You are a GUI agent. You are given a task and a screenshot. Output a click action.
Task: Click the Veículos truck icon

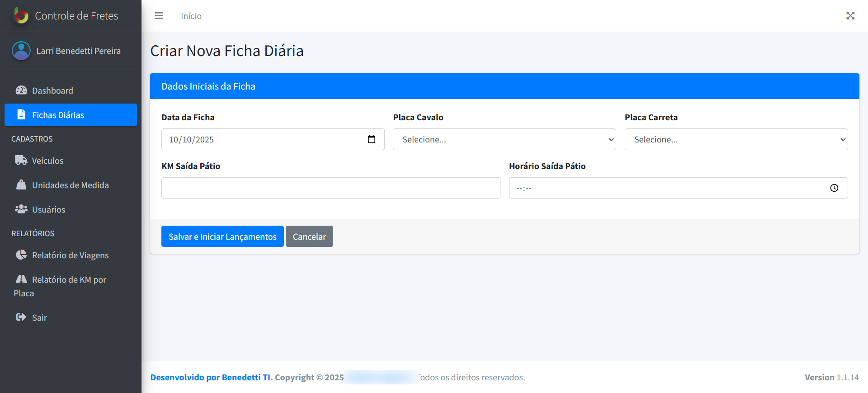(x=21, y=161)
